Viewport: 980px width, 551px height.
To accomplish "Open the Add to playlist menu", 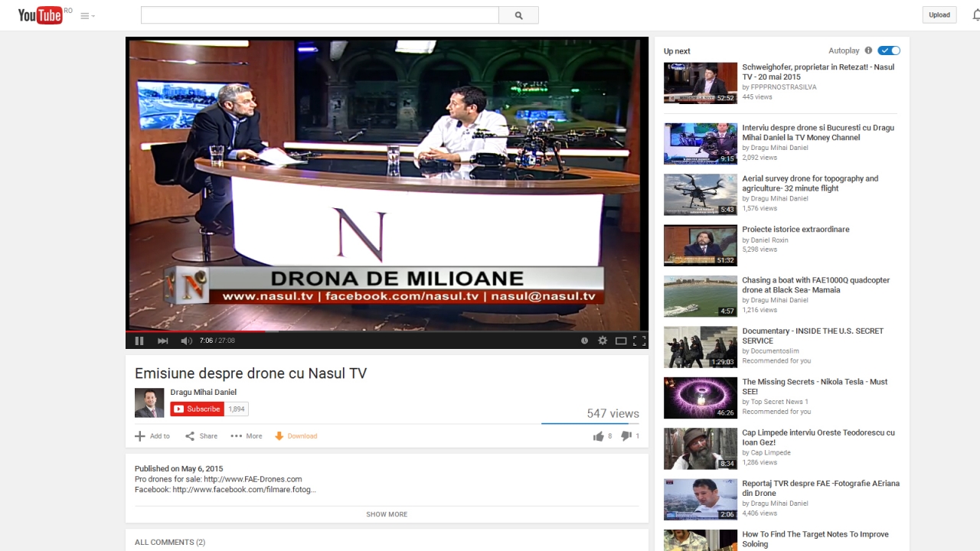I will tap(152, 436).
